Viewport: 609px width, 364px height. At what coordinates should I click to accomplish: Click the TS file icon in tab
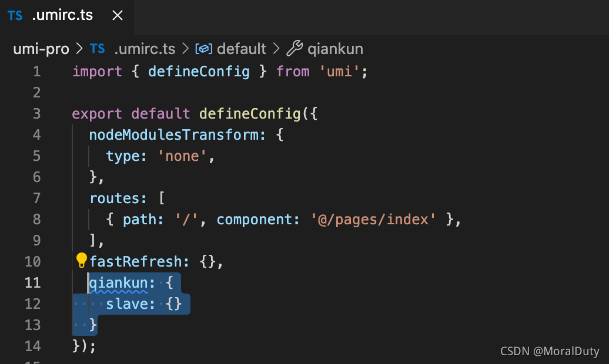click(15, 15)
